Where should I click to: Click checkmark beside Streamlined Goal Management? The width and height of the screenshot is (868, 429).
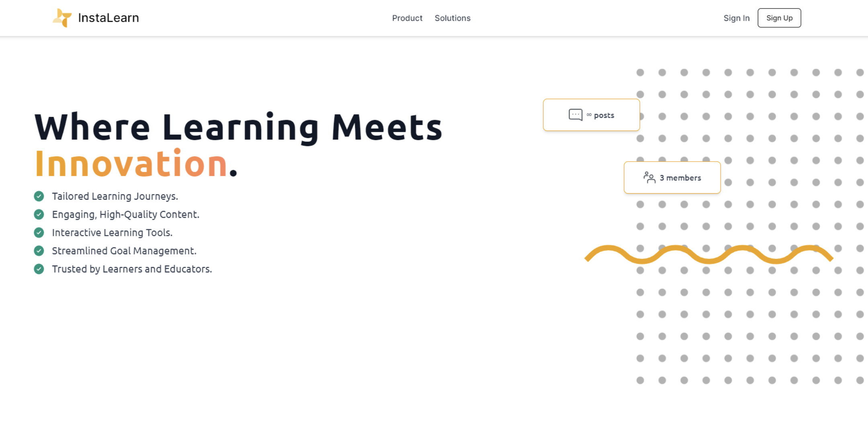[x=39, y=251]
